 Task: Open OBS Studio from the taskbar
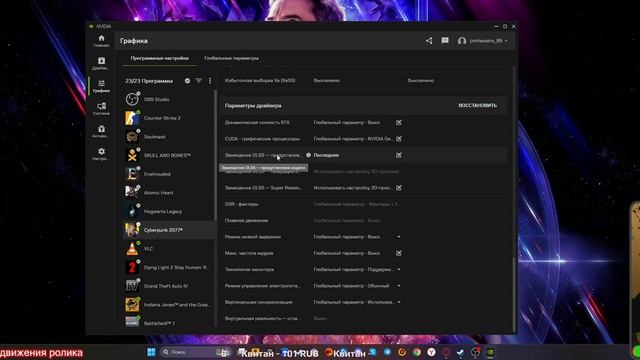[x=476, y=352]
